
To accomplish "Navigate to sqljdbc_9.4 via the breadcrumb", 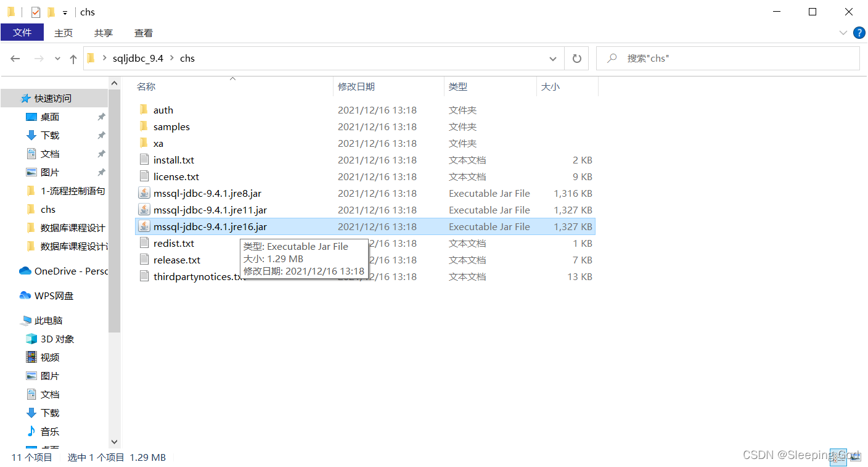I will 139,58.
